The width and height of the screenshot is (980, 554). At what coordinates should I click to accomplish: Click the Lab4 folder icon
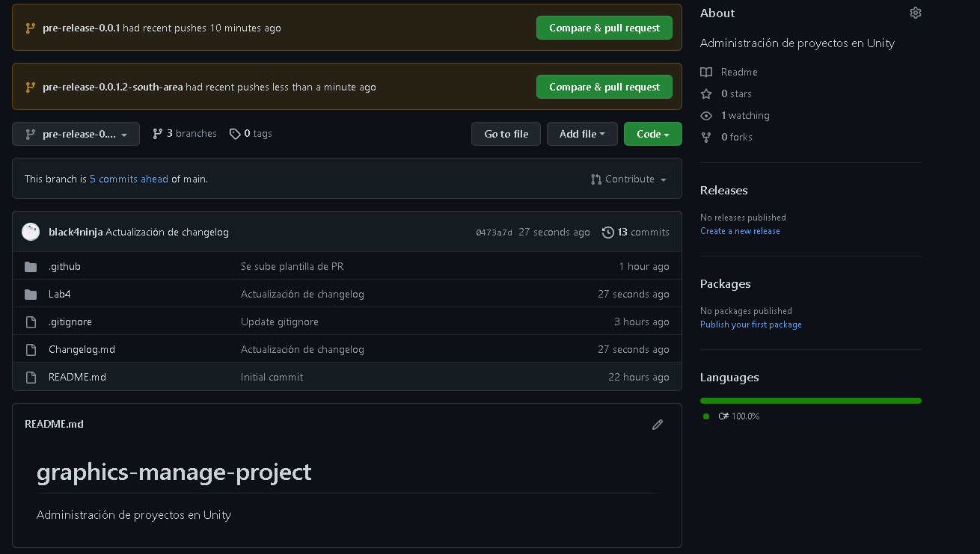tap(31, 295)
